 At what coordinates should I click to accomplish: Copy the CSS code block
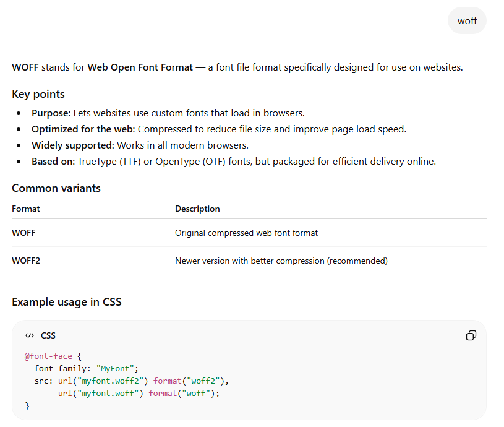471,335
